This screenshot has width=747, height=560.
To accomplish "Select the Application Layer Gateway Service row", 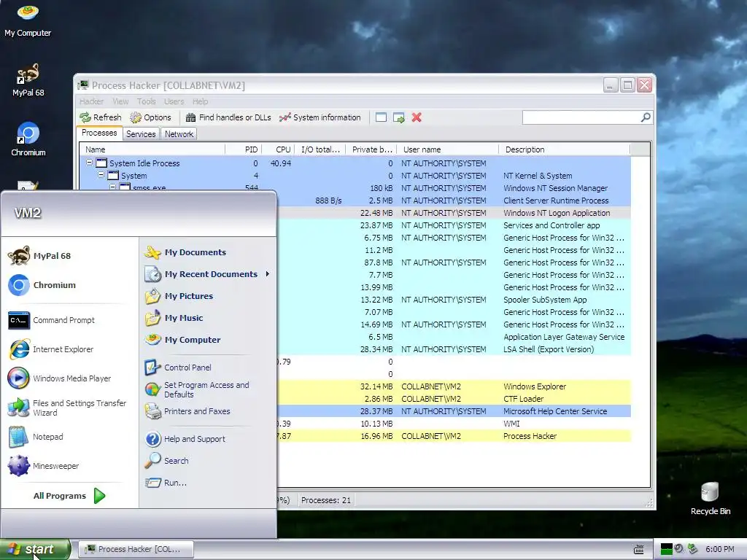I will point(454,337).
